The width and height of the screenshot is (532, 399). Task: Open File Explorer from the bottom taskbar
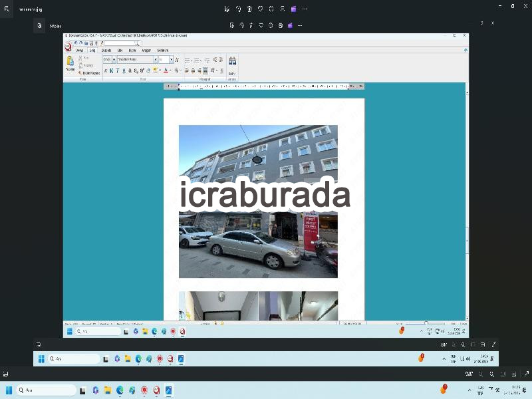108,390
